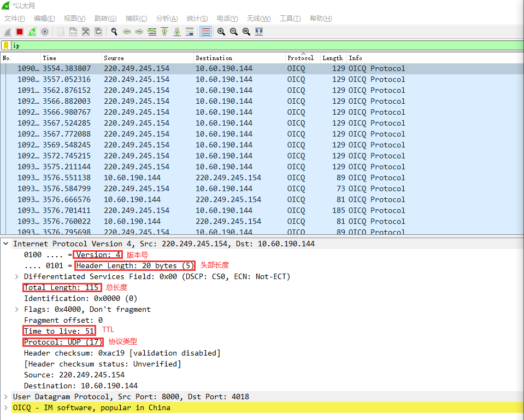524x420 pixels.
Task: Zoom out the main window text
Action: (234, 32)
